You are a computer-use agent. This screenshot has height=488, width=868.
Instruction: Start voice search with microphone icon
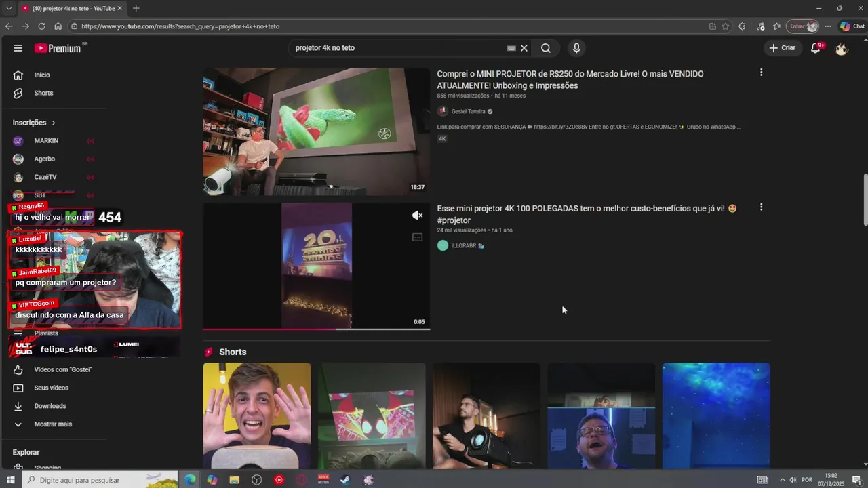[576, 48]
